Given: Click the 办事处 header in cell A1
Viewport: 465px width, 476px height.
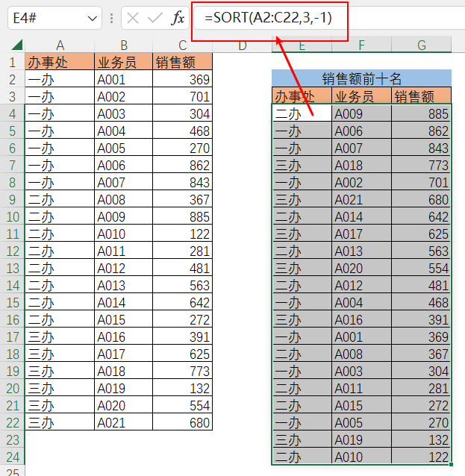Looking at the screenshot, I should 60,62.
